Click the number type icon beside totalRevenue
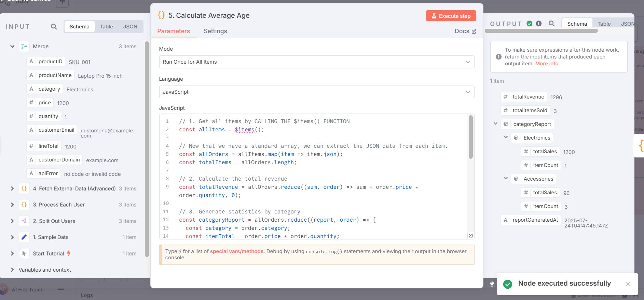Screen dimensions: 644x300 [505, 96]
